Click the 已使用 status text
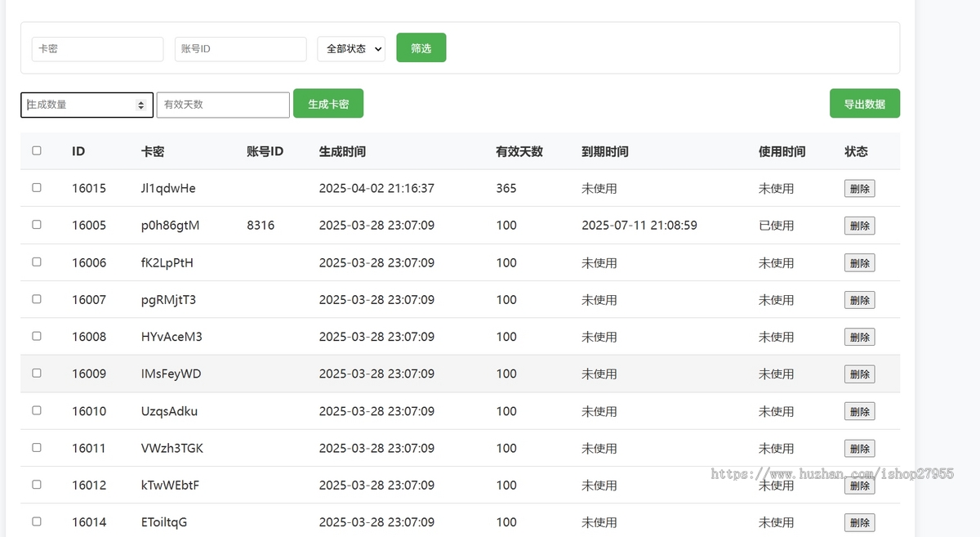 click(x=777, y=226)
